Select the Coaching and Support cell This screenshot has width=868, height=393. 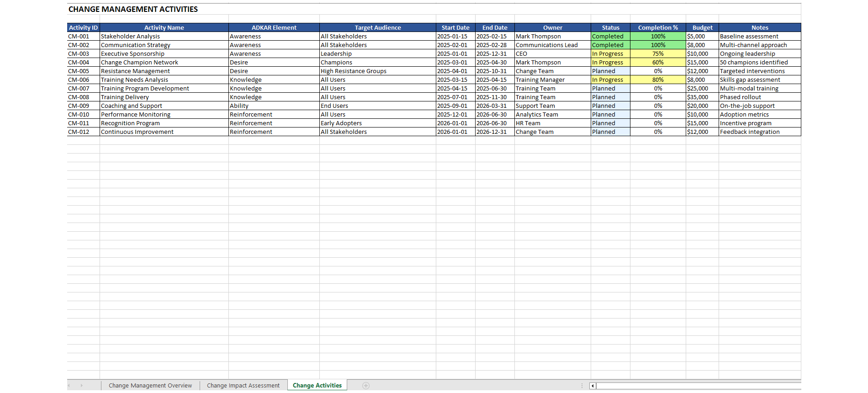click(x=164, y=106)
